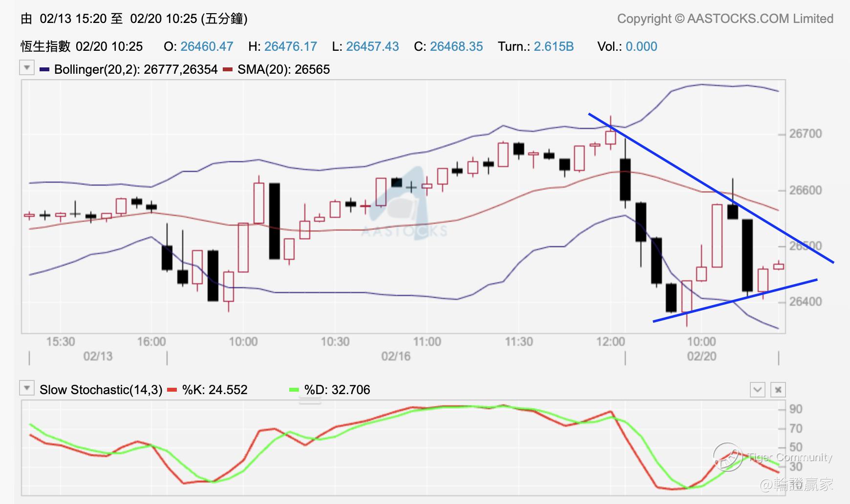Click the %K: 24.552 value
The image size is (850, 504).
coord(215,390)
